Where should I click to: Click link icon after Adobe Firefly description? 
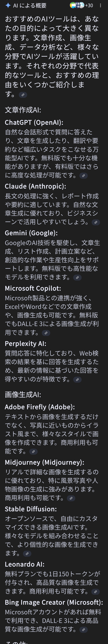pyautogui.click(x=33, y=451)
